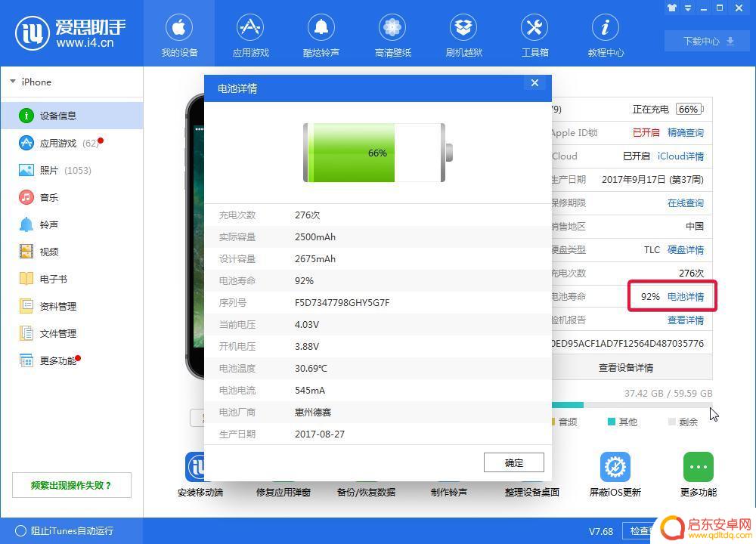This screenshot has width=756, height=544.
Task: Open the 刷机越狱 tab
Action: 463,36
